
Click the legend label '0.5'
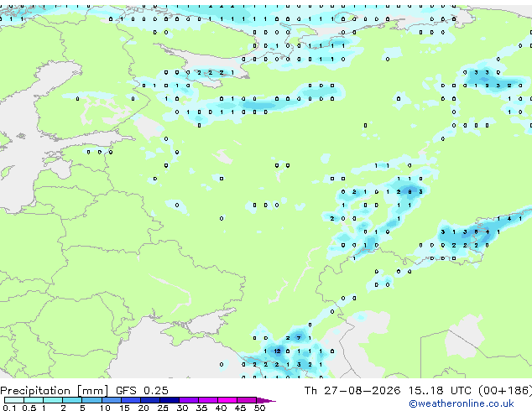(29, 408)
